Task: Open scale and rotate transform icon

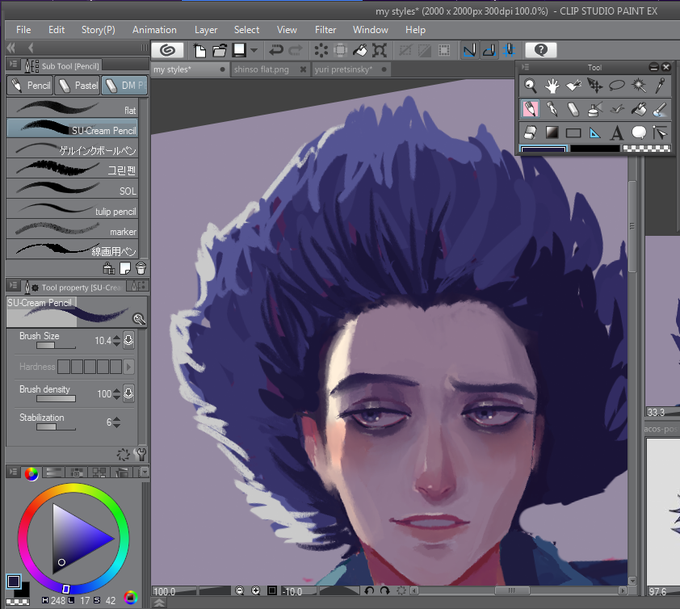Action: click(x=379, y=50)
